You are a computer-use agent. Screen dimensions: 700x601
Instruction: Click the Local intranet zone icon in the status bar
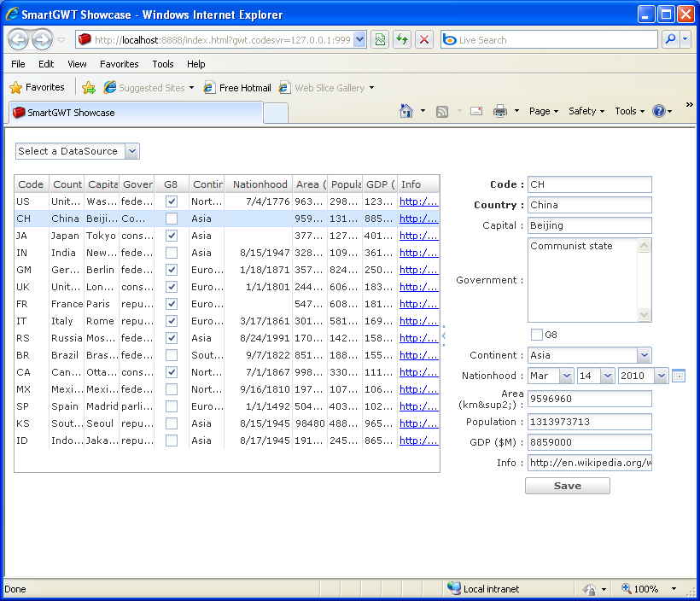[454, 588]
